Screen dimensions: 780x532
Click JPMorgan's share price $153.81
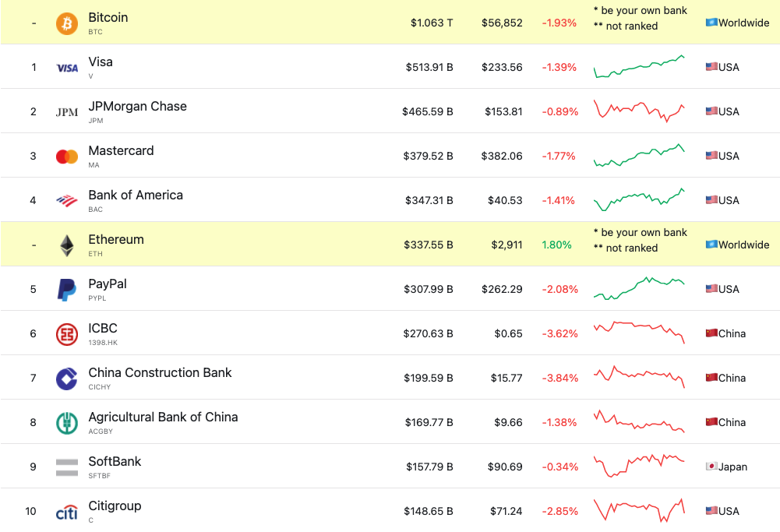point(503,111)
